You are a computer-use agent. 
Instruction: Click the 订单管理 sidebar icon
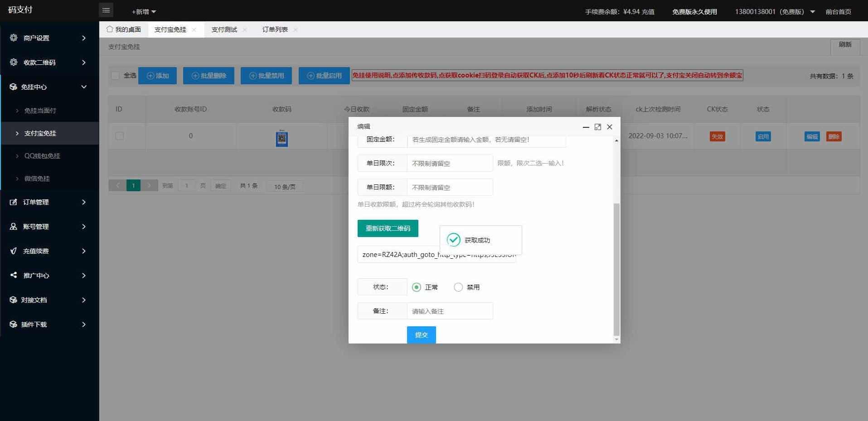(x=13, y=202)
